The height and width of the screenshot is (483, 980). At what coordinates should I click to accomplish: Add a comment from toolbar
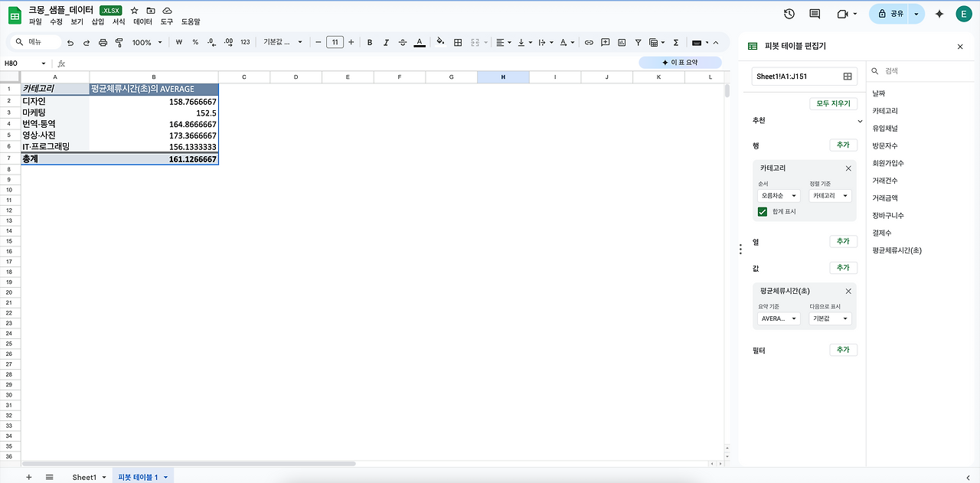coord(606,43)
